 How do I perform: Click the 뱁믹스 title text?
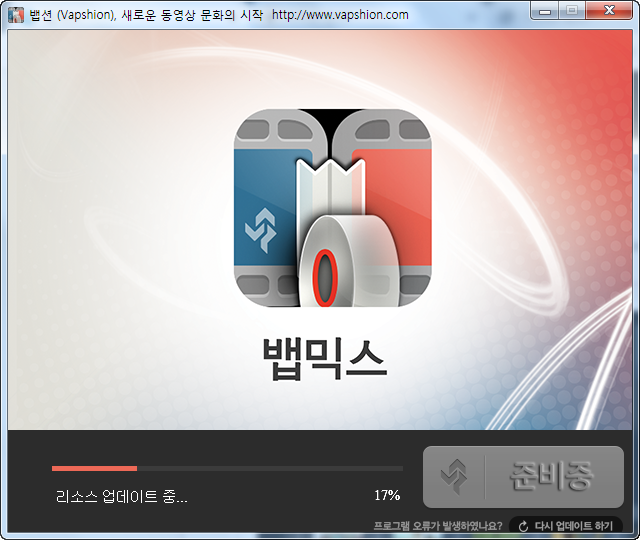pyautogui.click(x=324, y=359)
